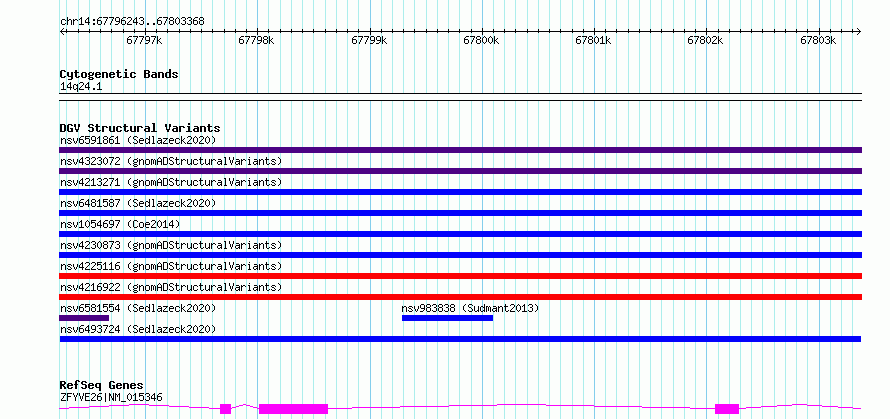Click the 14q24.1 band label
The width and height of the screenshot is (890, 419).
coord(81,87)
